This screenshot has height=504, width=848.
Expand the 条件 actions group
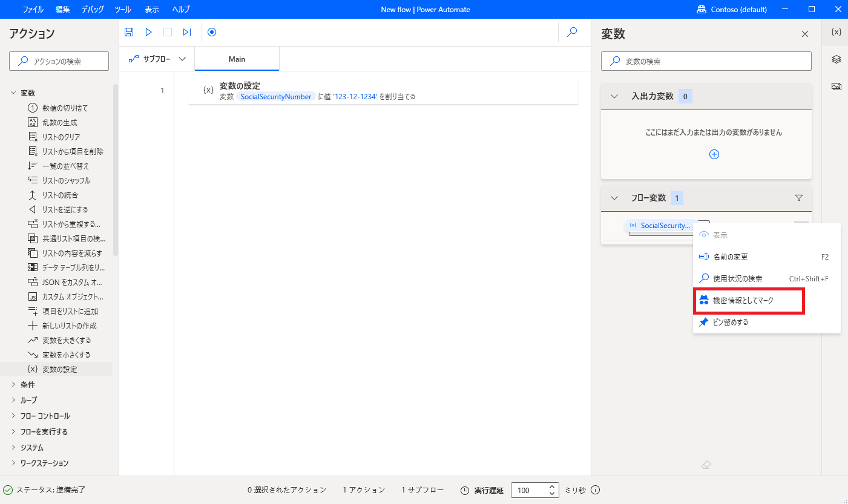[13, 384]
